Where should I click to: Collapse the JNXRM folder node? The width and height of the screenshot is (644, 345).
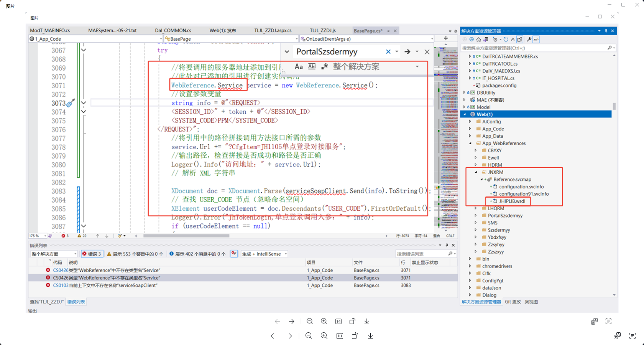(476, 172)
